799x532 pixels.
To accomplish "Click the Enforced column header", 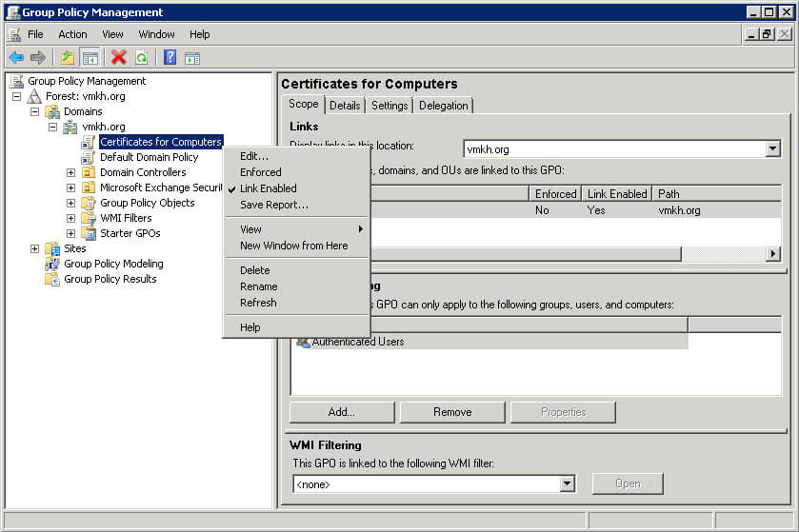I will pos(555,194).
